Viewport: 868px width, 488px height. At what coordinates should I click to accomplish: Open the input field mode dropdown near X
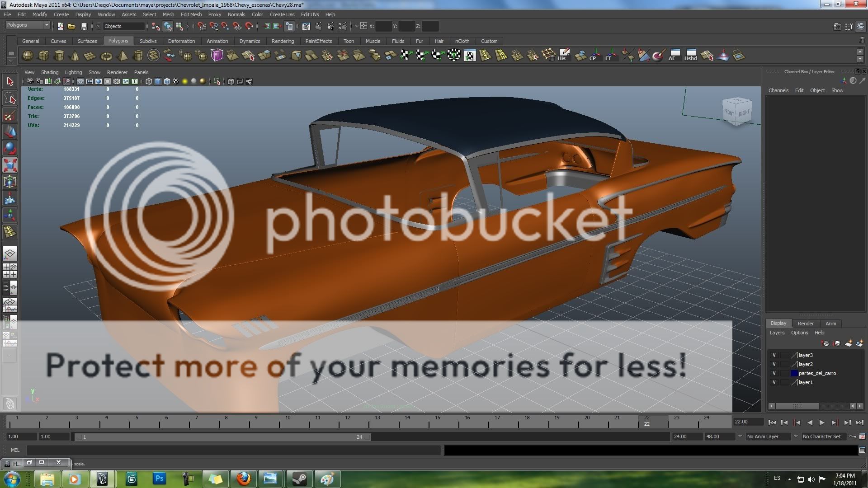(x=357, y=26)
